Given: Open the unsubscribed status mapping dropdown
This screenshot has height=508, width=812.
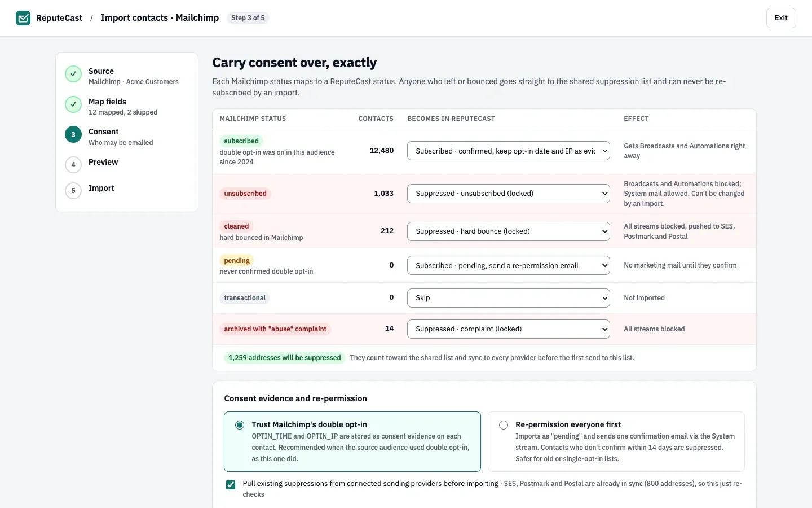Looking at the screenshot, I should tap(509, 194).
